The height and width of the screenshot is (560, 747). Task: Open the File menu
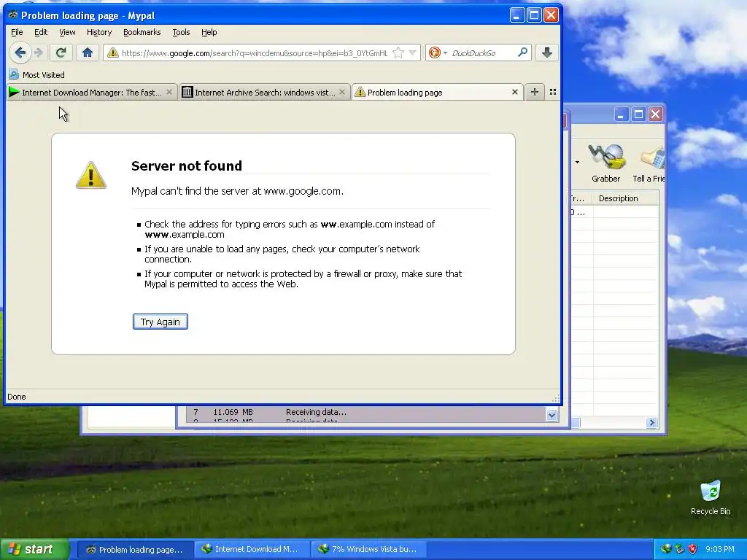(x=17, y=32)
